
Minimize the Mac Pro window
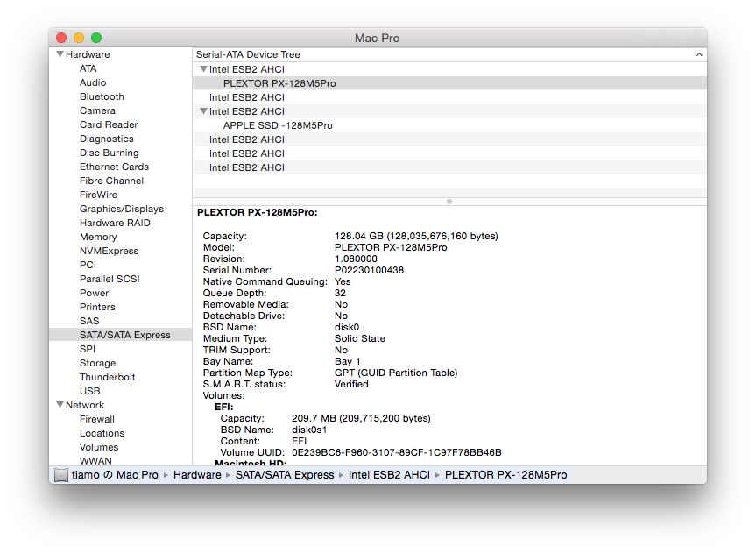coord(79,38)
